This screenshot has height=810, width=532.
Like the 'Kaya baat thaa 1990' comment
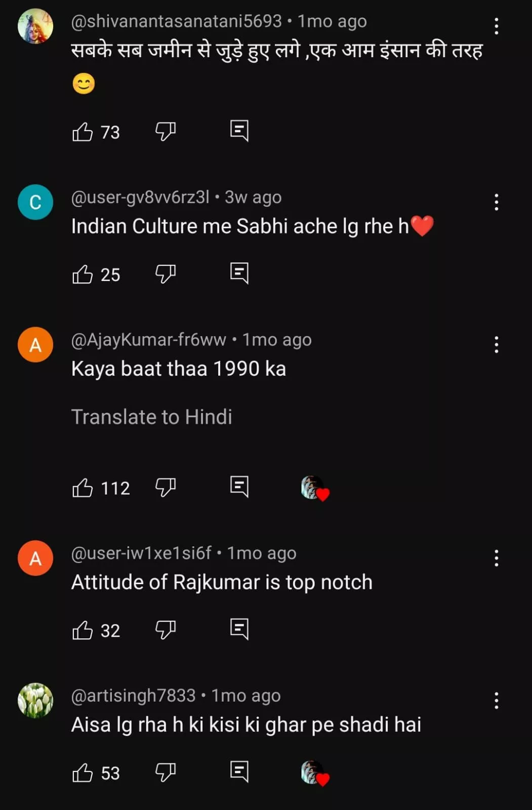[x=83, y=488]
